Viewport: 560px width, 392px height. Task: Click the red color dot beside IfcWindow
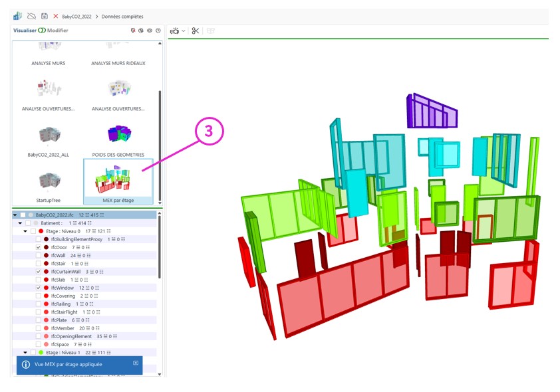46,288
